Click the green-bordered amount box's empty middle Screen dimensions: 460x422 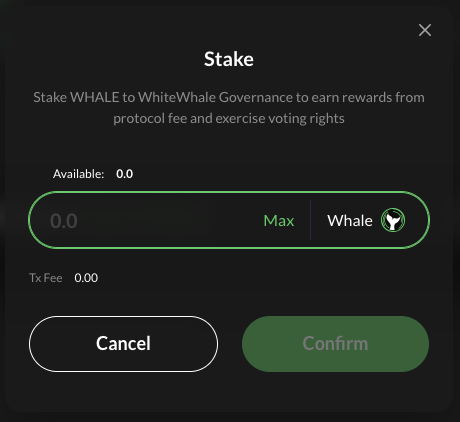[167, 220]
